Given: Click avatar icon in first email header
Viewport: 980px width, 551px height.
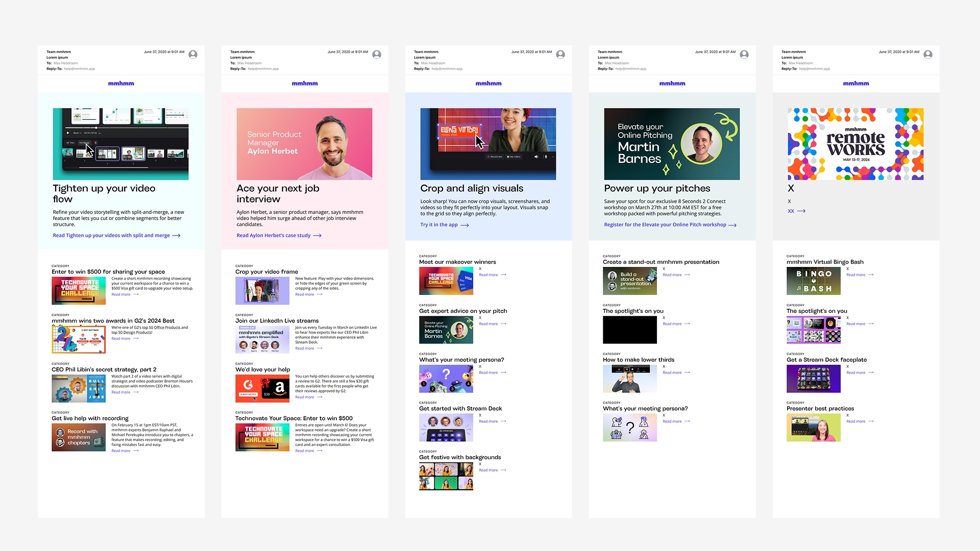Looking at the screenshot, I should pyautogui.click(x=193, y=55).
